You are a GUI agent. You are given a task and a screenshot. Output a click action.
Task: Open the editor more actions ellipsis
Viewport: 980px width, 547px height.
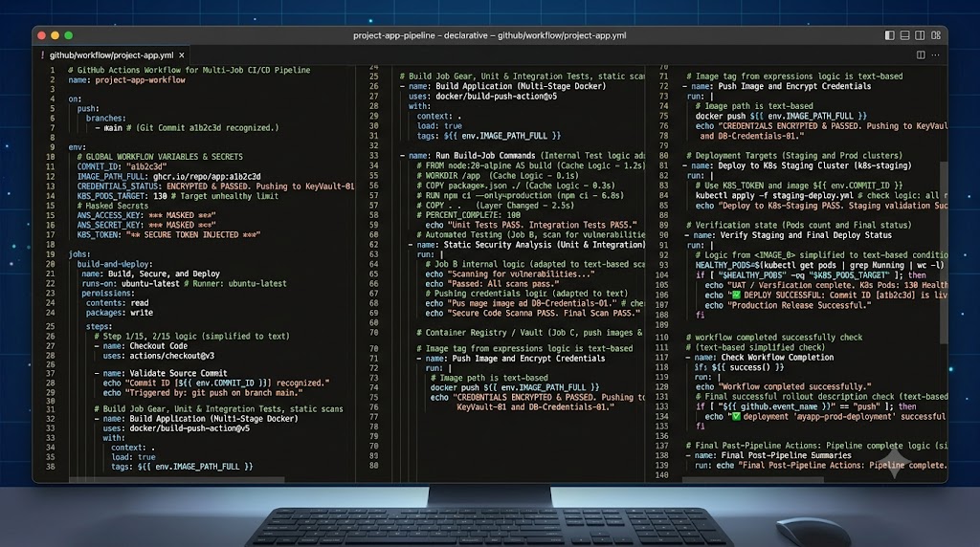click(x=936, y=55)
